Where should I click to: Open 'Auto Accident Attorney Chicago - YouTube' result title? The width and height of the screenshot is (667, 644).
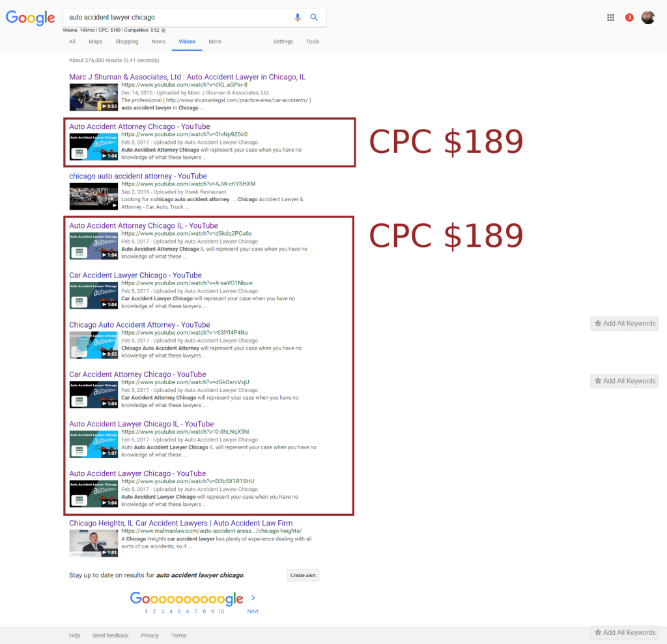click(139, 126)
